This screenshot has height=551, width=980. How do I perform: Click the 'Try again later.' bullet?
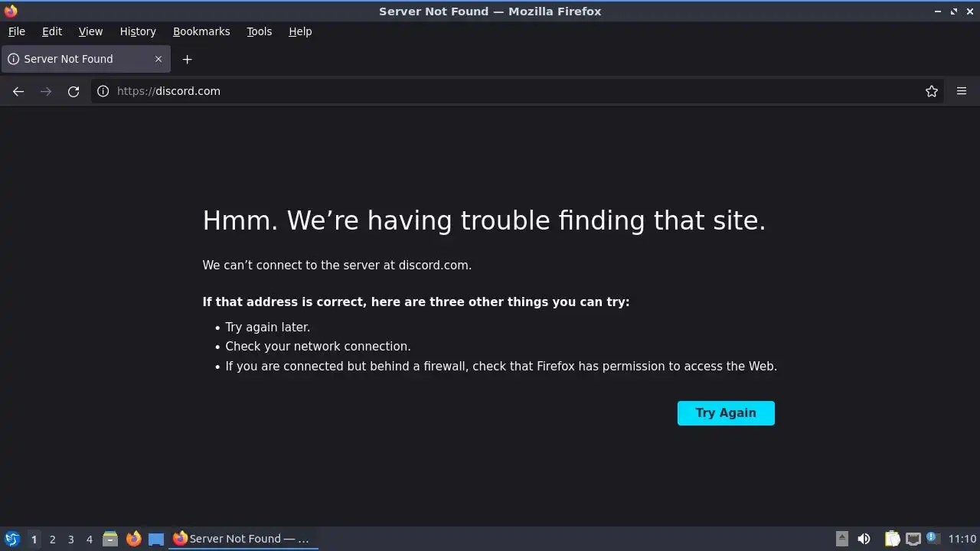point(267,327)
